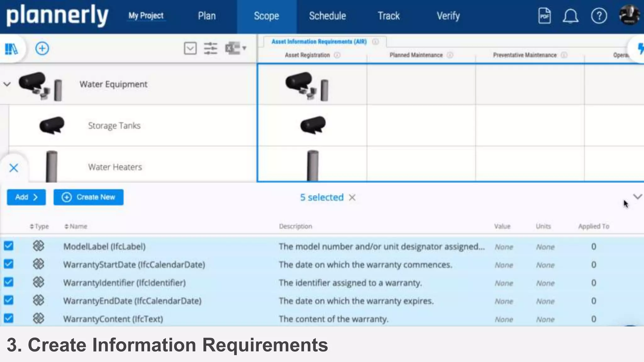This screenshot has height=362, width=644.
Task: Toggle the WarrantyContent (IfcText) checkbox
Action: (x=9, y=318)
